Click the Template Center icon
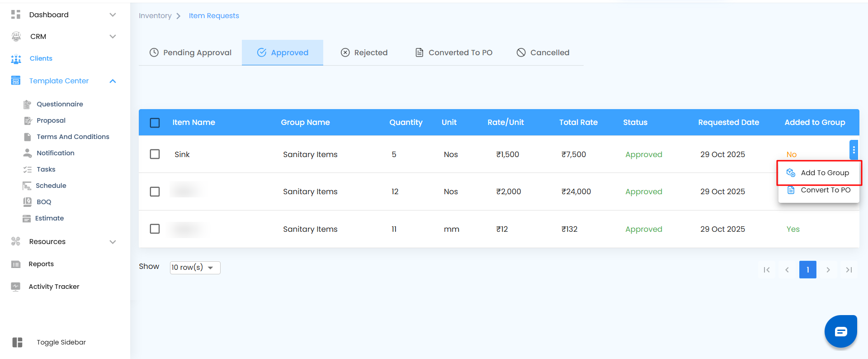The height and width of the screenshot is (359, 868). click(16, 81)
